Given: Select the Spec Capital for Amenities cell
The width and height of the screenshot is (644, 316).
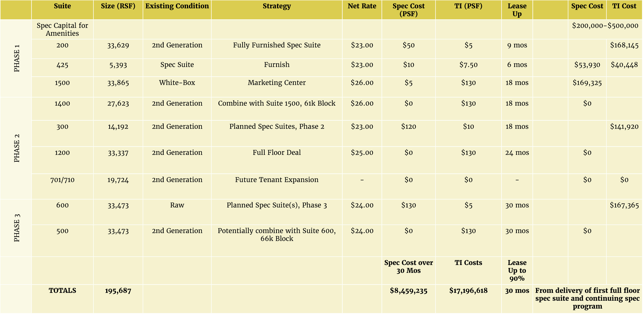Looking at the screenshot, I should click(x=62, y=29).
